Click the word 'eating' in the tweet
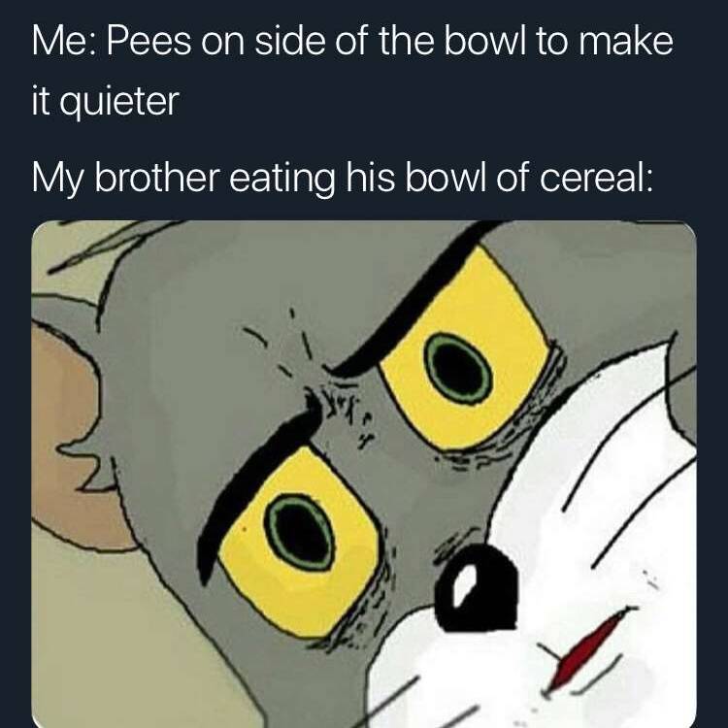Viewport: 728px width, 728px height. point(281,179)
